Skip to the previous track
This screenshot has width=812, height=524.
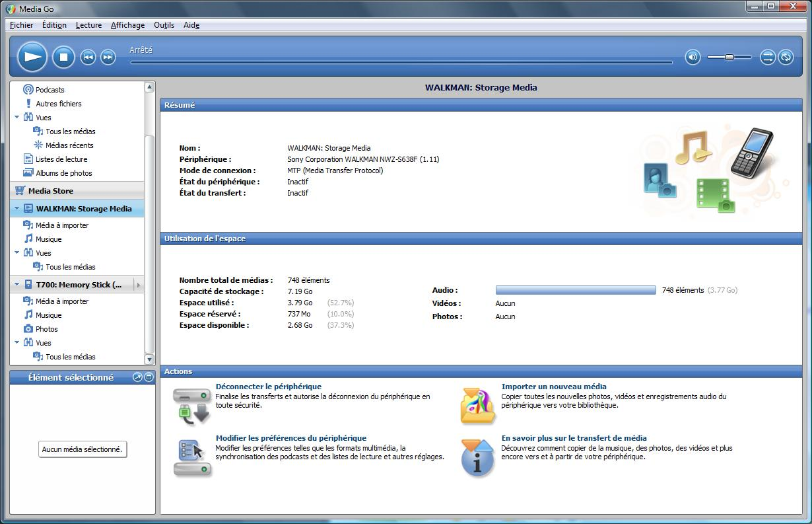click(x=88, y=57)
